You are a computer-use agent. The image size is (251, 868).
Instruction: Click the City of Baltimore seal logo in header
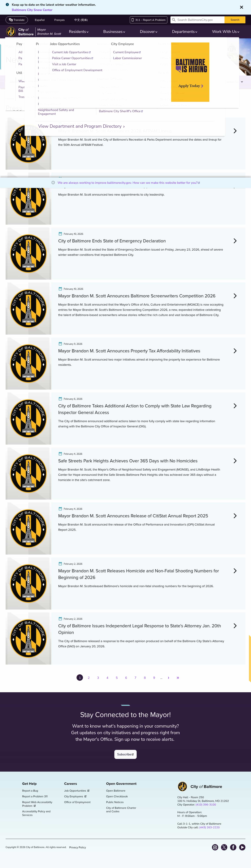coord(11,32)
